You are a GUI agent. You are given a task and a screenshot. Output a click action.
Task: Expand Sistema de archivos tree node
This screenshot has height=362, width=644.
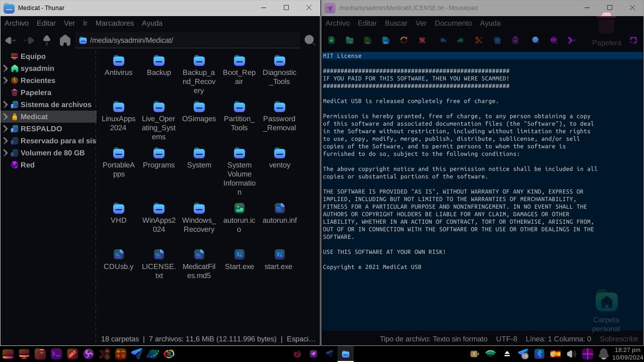6,105
